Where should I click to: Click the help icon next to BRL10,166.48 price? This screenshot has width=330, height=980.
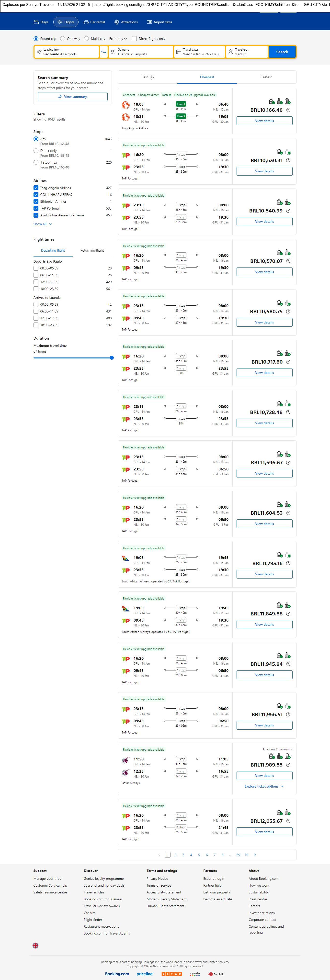tap(288, 110)
